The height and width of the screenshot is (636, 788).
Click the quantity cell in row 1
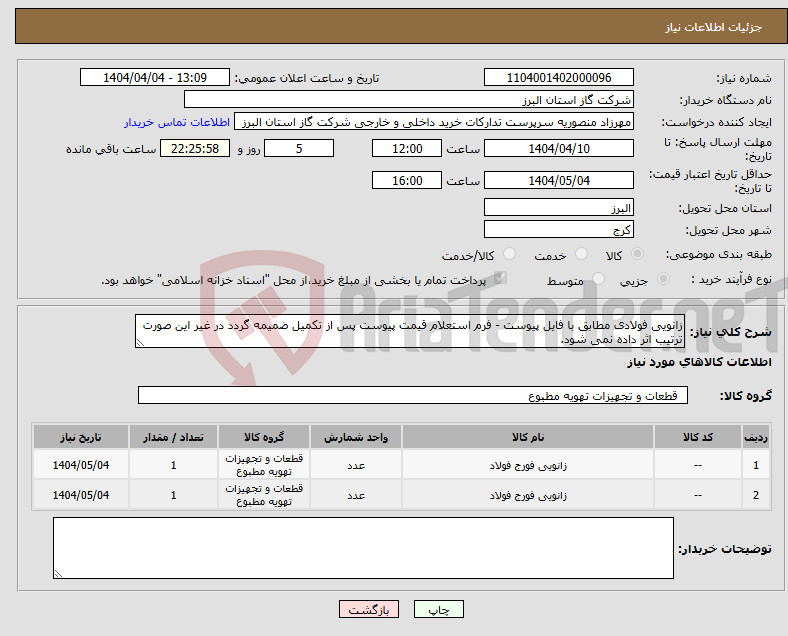pyautogui.click(x=173, y=465)
